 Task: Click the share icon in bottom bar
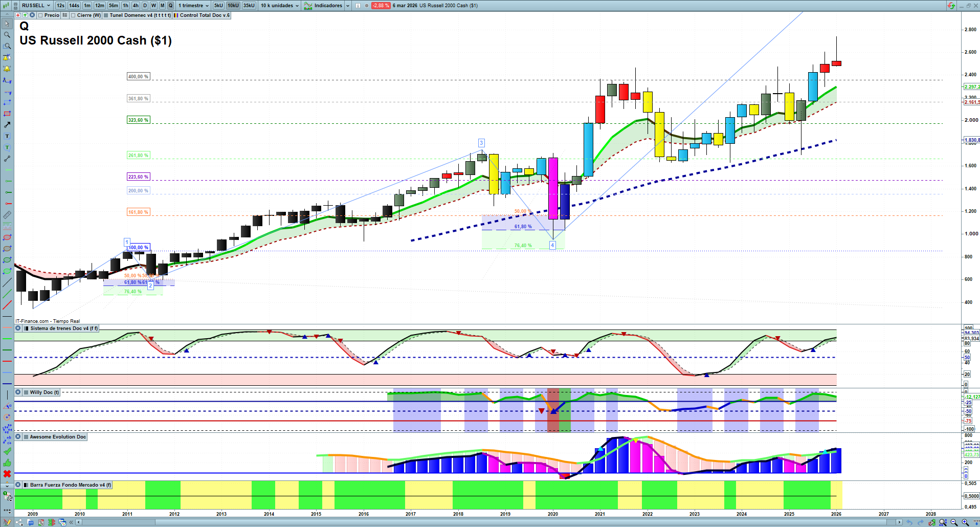pyautogui.click(x=19, y=522)
